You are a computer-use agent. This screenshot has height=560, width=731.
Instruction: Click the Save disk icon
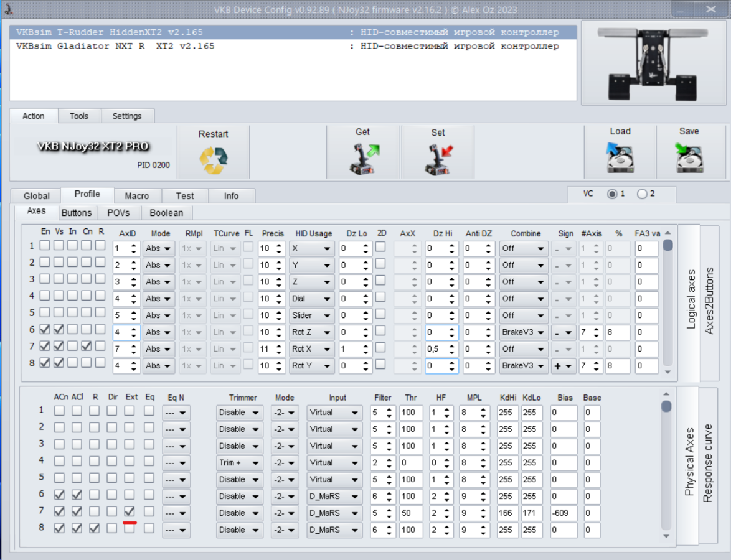click(689, 158)
